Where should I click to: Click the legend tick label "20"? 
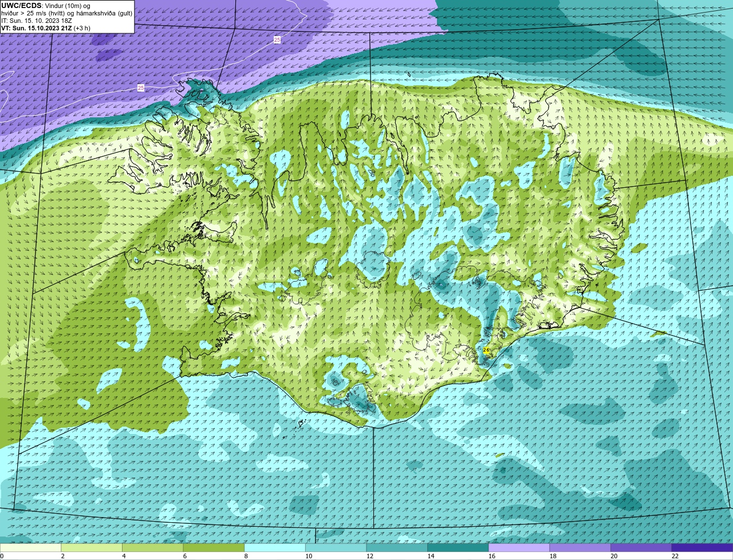tap(613, 556)
